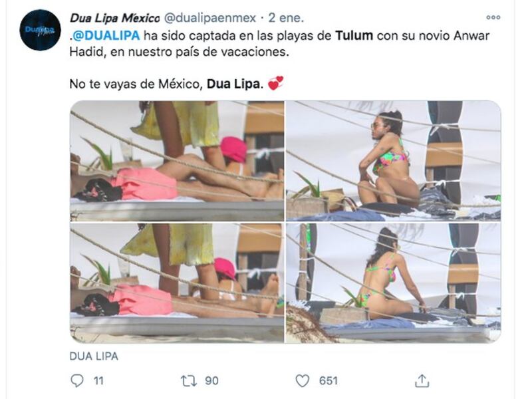
Task: Open bottom-right photo of woman from behind
Action: click(393, 283)
